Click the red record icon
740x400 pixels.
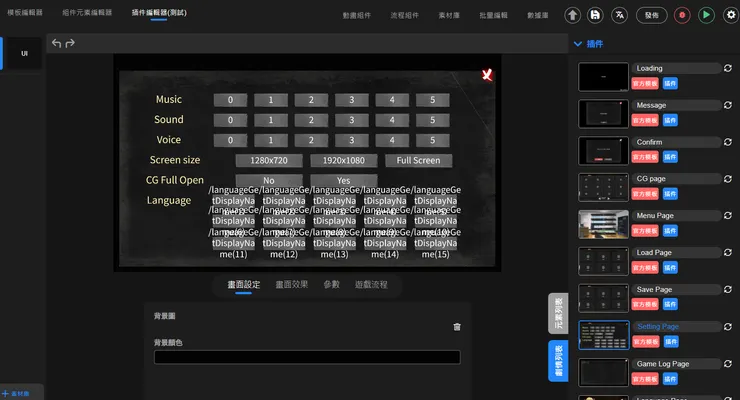[x=682, y=15]
